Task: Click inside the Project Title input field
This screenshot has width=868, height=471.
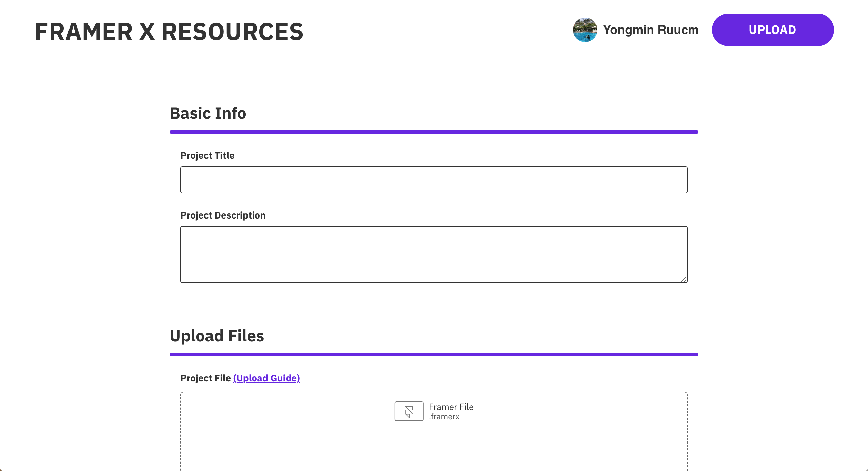Action: pyautogui.click(x=434, y=180)
